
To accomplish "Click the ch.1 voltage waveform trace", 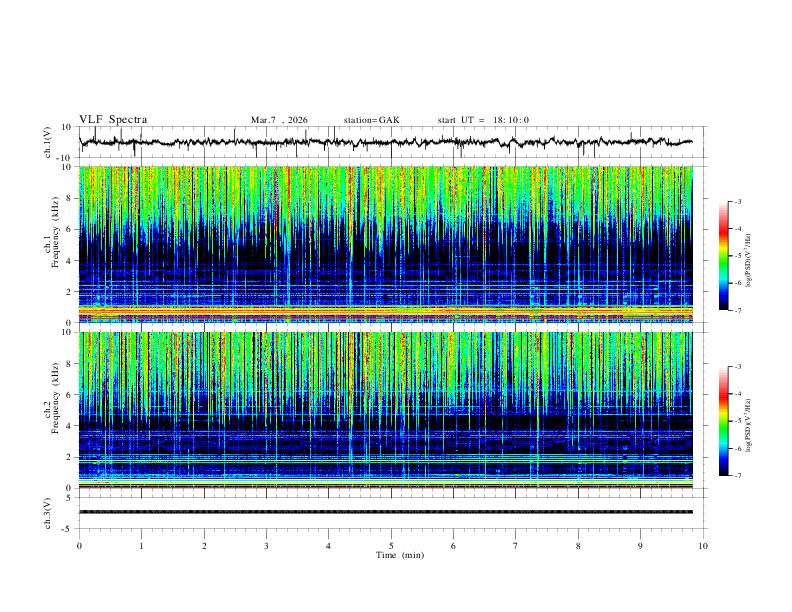I will [385, 142].
